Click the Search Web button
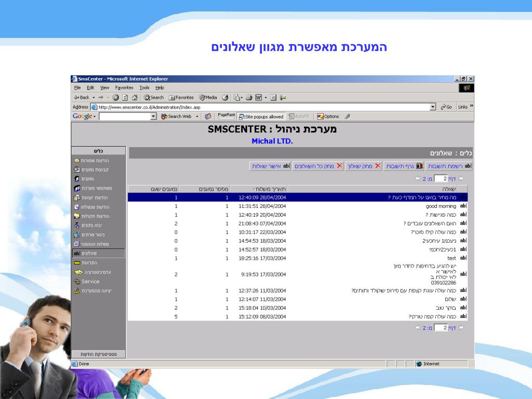The width and height of the screenshot is (532, 399). tap(177, 116)
